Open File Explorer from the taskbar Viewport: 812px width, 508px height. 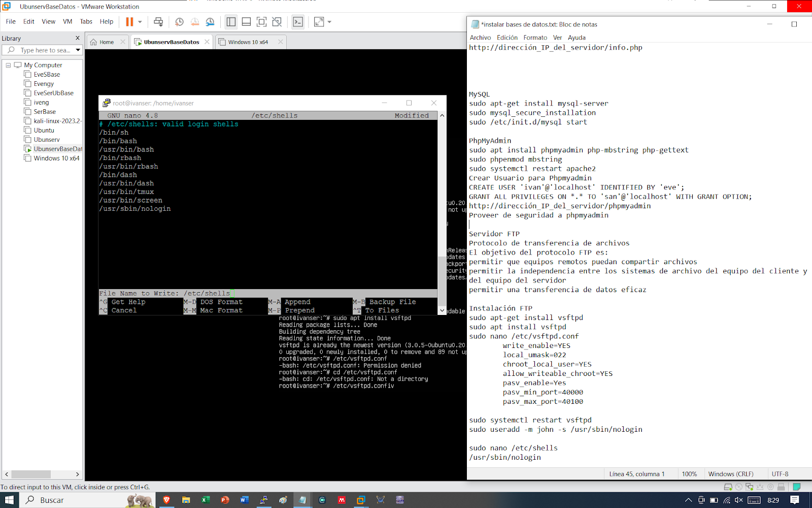click(x=186, y=500)
